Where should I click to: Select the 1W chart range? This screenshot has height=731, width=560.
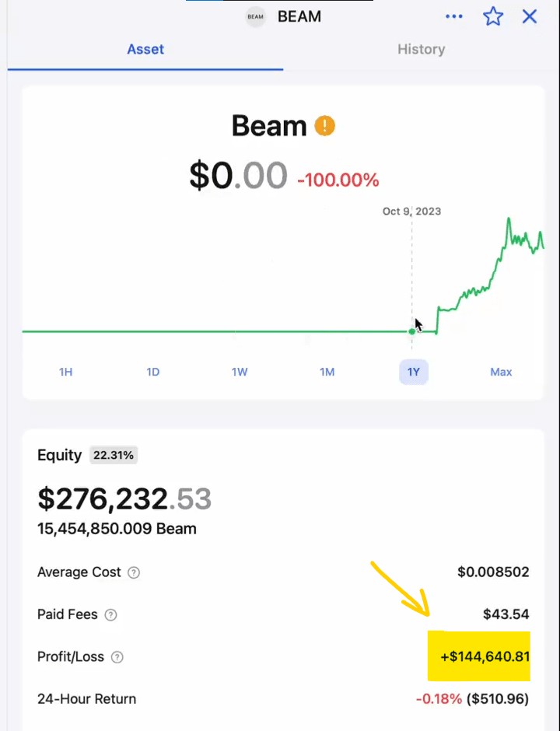pos(240,372)
